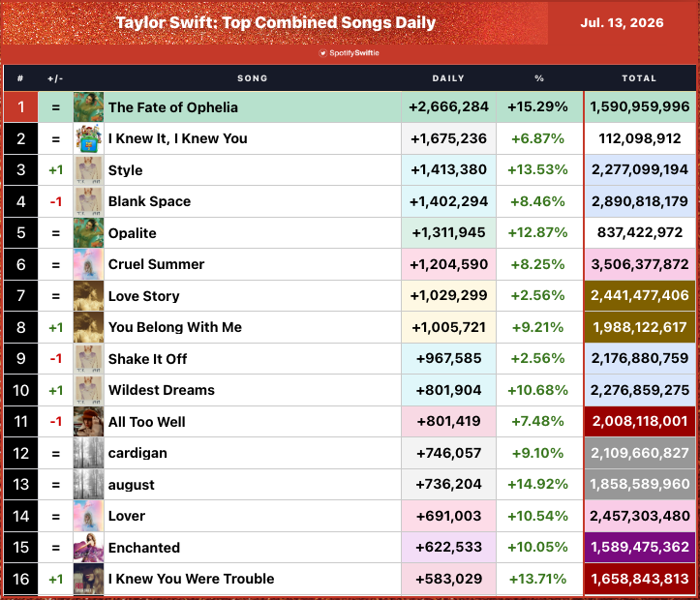Image resolution: width=700 pixels, height=600 pixels.
Task: Click the % column header
Action: point(539,78)
